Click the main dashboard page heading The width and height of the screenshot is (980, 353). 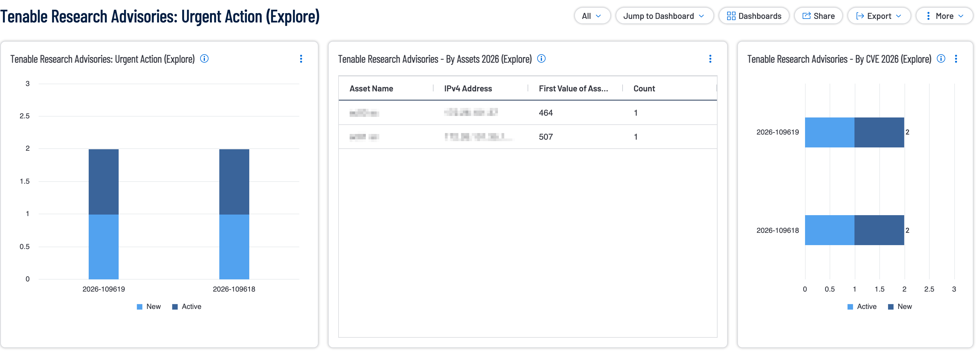160,16
